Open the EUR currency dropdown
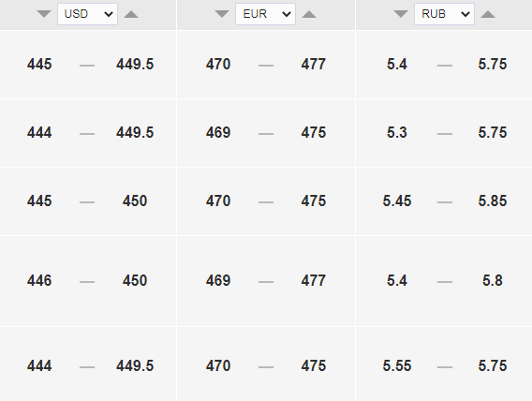532x401 pixels. (x=265, y=14)
